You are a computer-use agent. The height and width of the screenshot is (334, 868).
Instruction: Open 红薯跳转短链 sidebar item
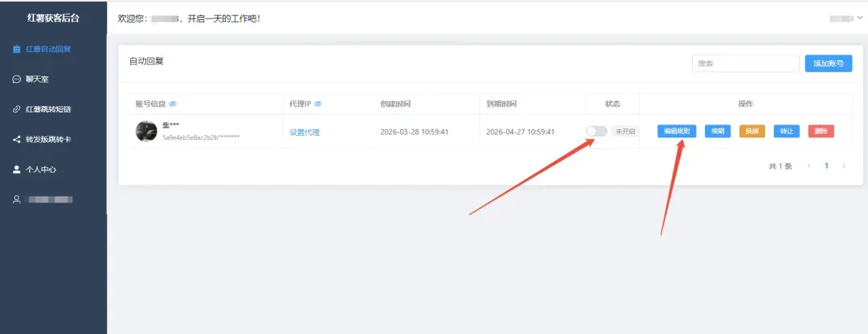[x=53, y=109]
